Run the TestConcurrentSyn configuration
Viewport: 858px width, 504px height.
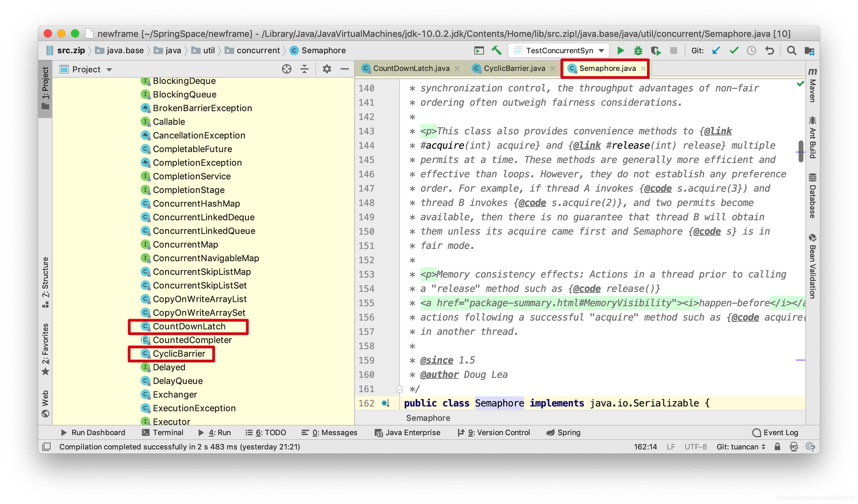click(x=620, y=50)
